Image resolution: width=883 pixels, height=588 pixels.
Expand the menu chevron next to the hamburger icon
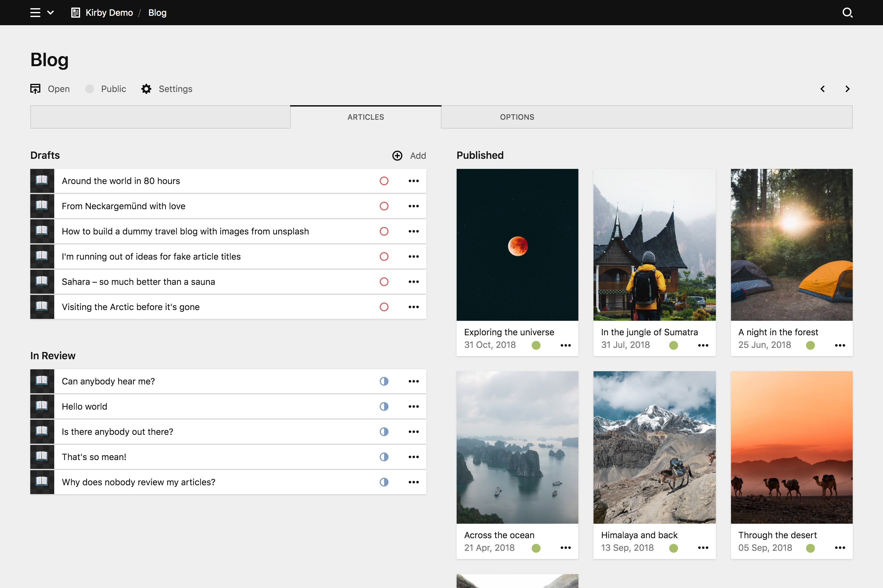[51, 13]
